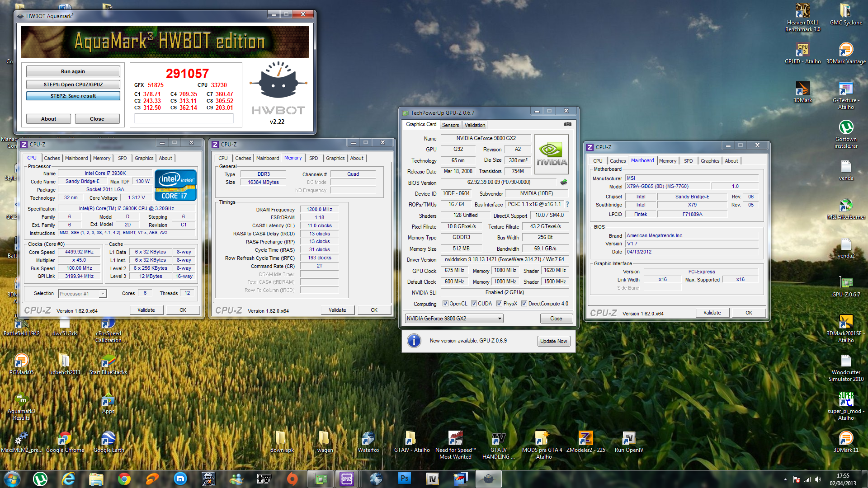Open the Google Earth desktop icon
Viewport: 868px width, 488px height.
coord(108,441)
